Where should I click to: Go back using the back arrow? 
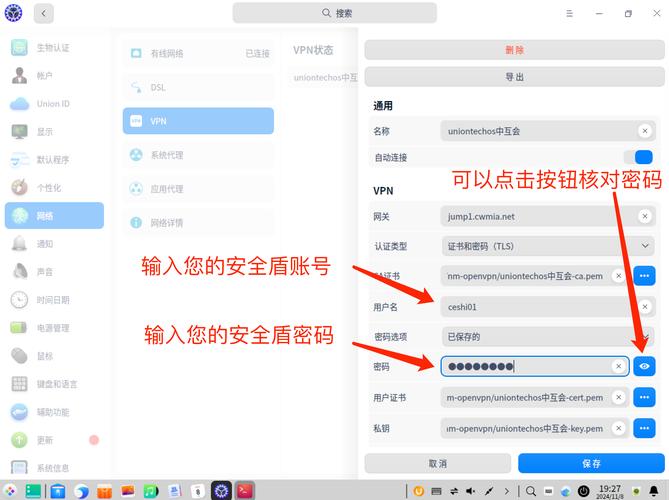[44, 13]
